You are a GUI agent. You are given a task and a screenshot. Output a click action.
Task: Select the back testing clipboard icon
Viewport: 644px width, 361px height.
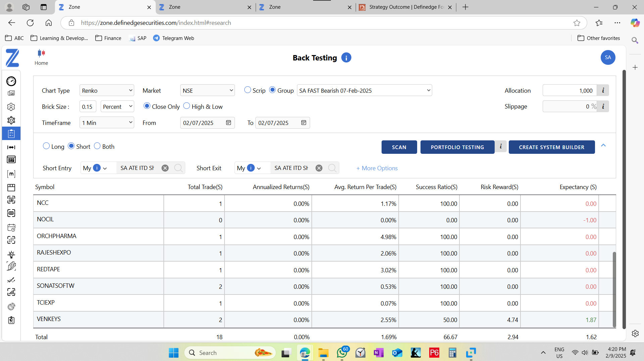[x=11, y=134]
